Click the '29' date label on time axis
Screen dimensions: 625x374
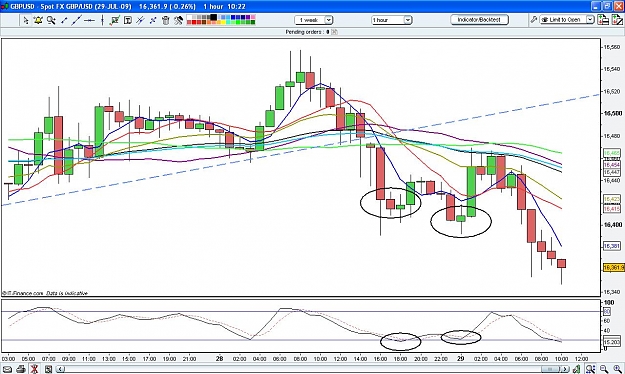pos(460,358)
